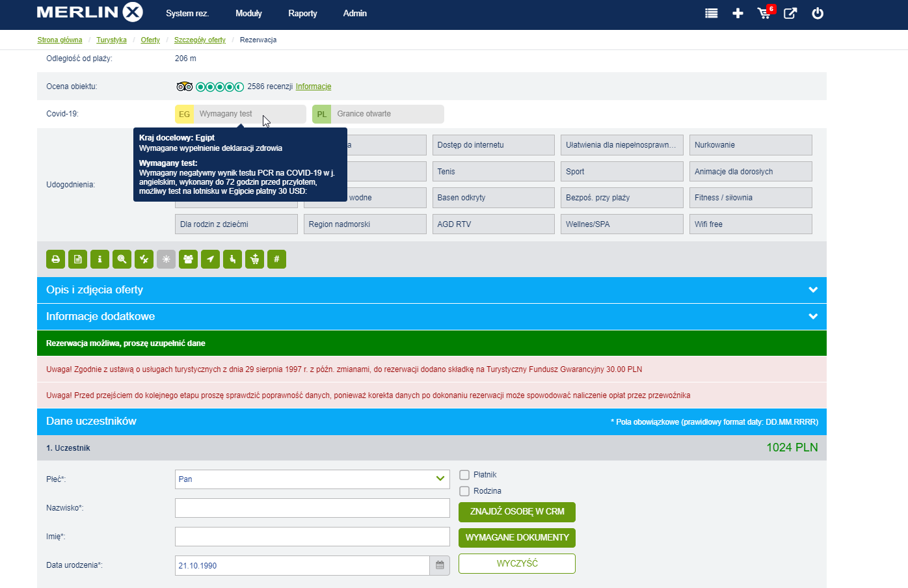Open the Moduły menu
Screen dimensions: 908x588
(248, 13)
